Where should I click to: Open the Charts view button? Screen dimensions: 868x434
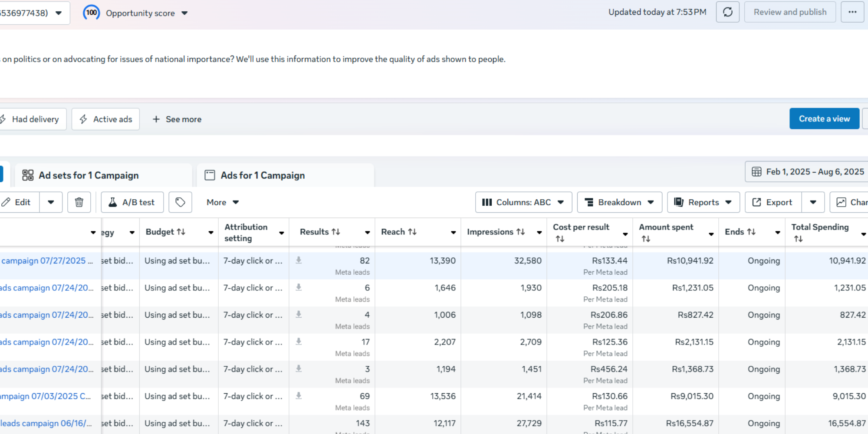click(849, 202)
